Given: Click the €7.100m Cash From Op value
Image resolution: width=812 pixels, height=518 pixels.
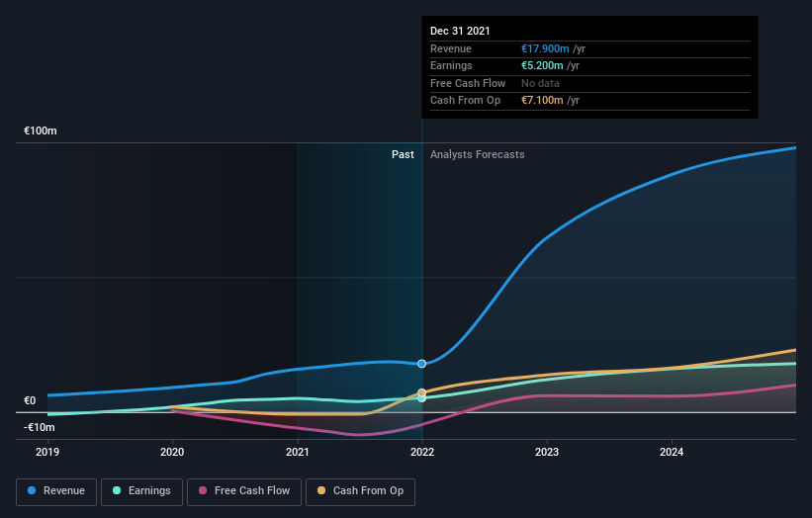Looking at the screenshot, I should 542,101.
